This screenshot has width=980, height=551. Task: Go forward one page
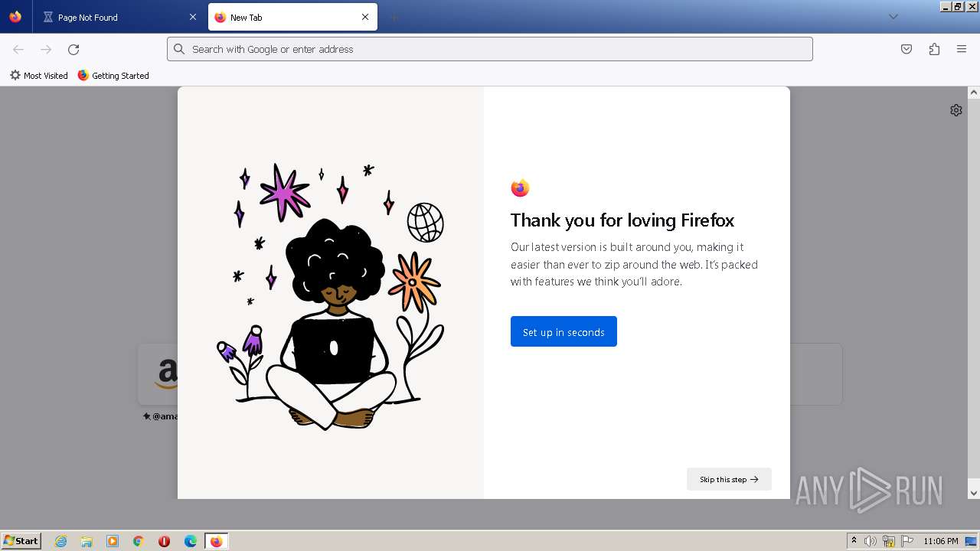pyautogui.click(x=46, y=49)
